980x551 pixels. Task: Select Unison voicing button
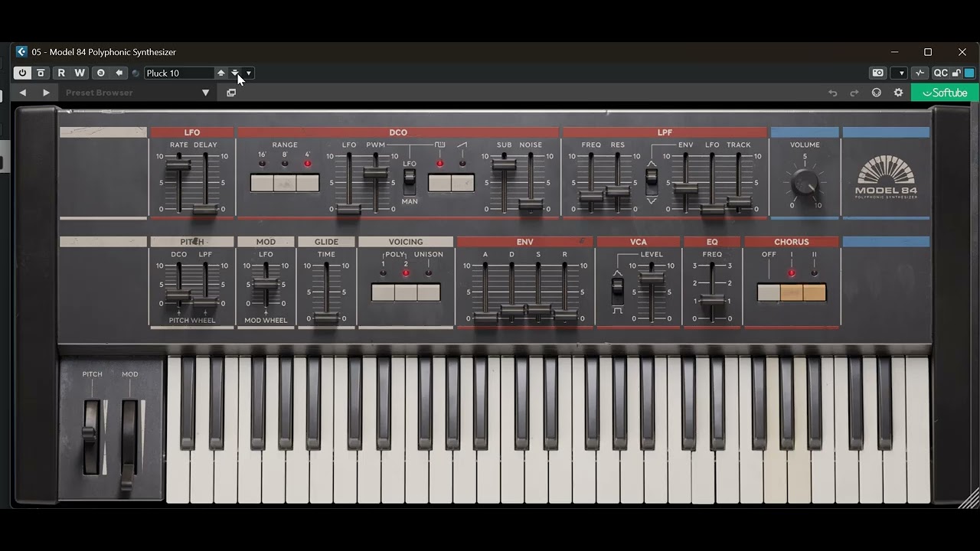tap(429, 292)
